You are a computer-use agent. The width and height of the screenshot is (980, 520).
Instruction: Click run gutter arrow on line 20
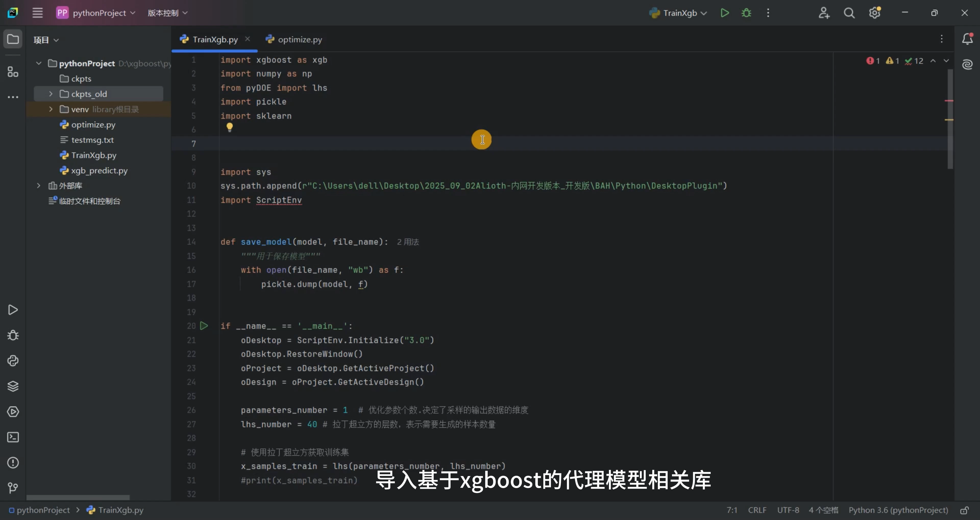point(204,326)
